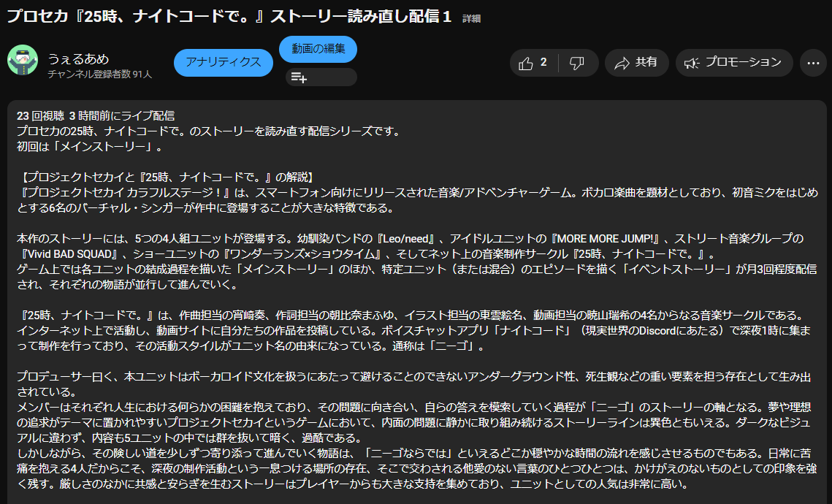Click the 詳細 label beside the title
The width and height of the screenshot is (832, 504).
tap(471, 18)
